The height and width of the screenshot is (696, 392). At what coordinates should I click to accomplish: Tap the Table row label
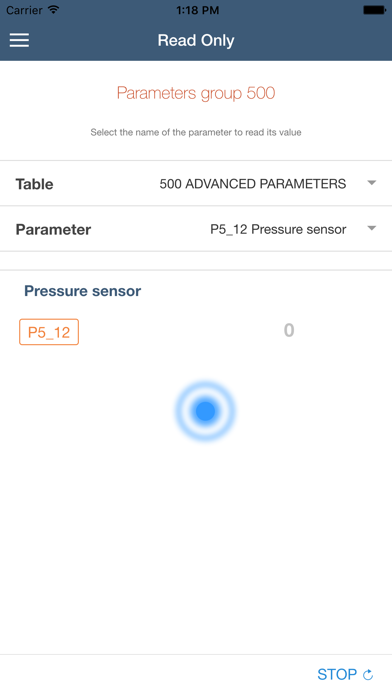(35, 184)
